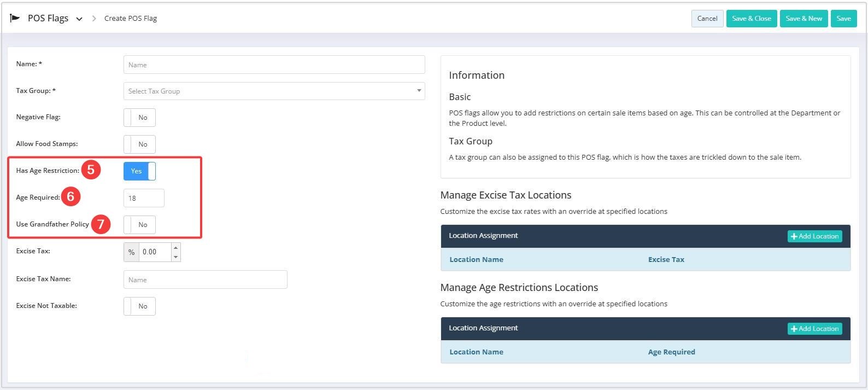Screen dimensions: 868x390
Task: Sort by Location Name column in Excise Tax table
Action: [476, 260]
